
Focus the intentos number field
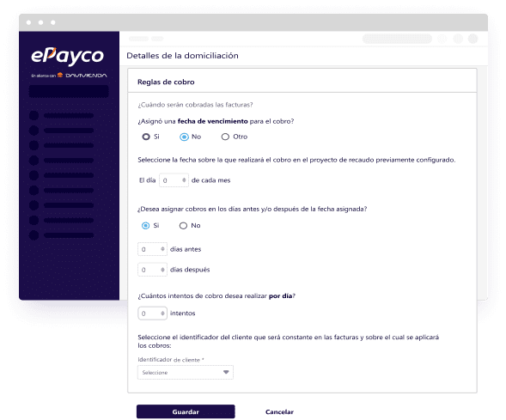(x=152, y=313)
